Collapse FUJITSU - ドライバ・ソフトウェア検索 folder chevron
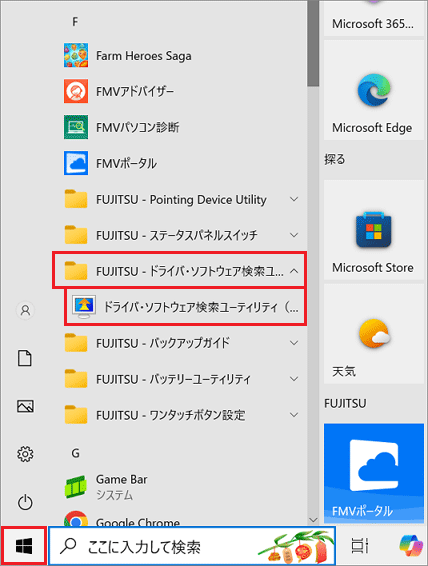This screenshot has height=566, width=428. 294,271
